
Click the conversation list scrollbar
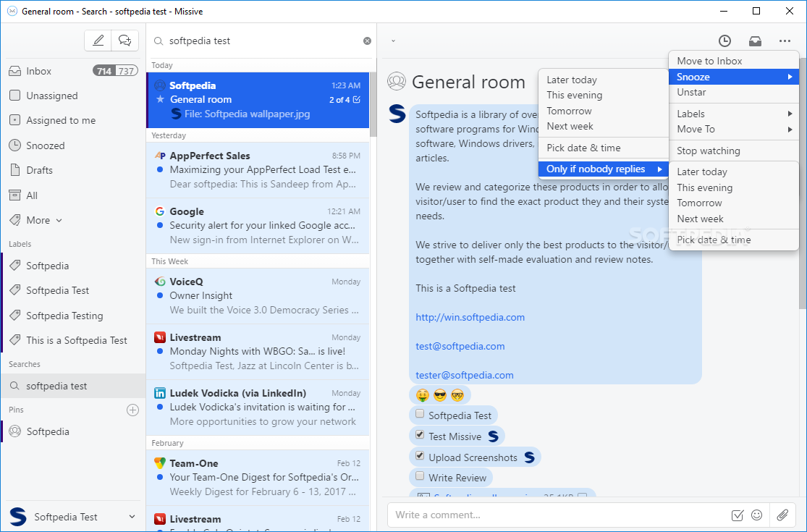[373, 104]
